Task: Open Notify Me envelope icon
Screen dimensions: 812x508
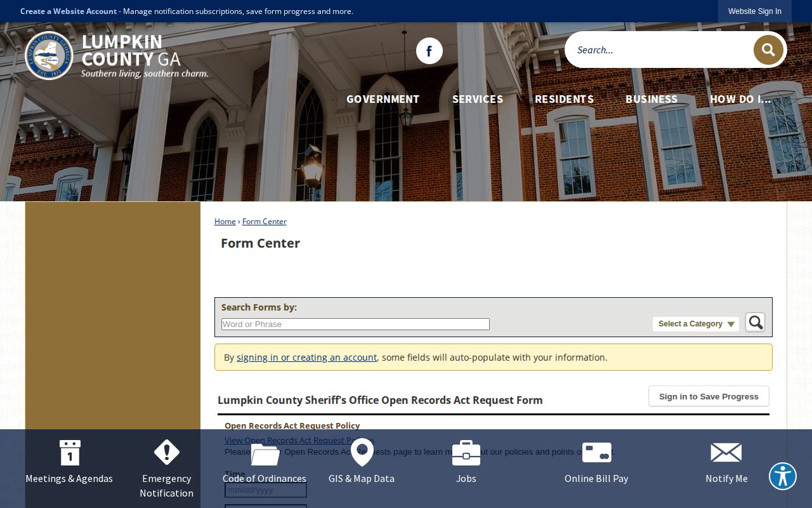Action: coord(726,453)
